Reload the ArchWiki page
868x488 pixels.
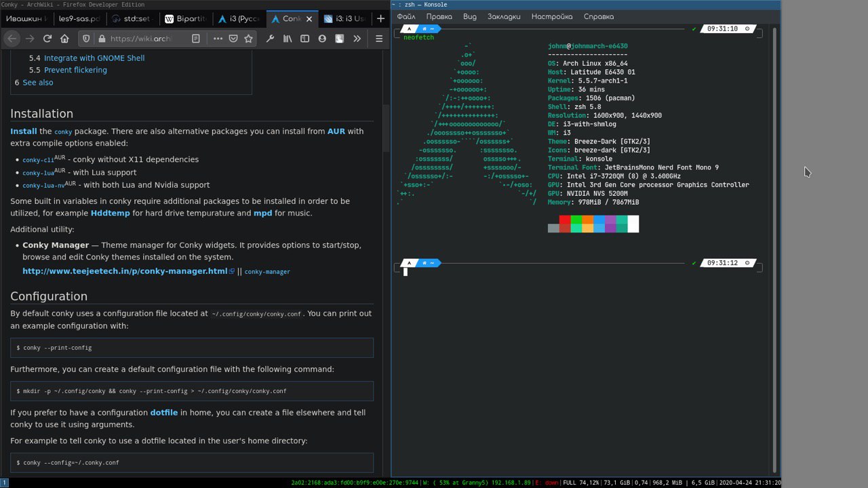click(47, 39)
